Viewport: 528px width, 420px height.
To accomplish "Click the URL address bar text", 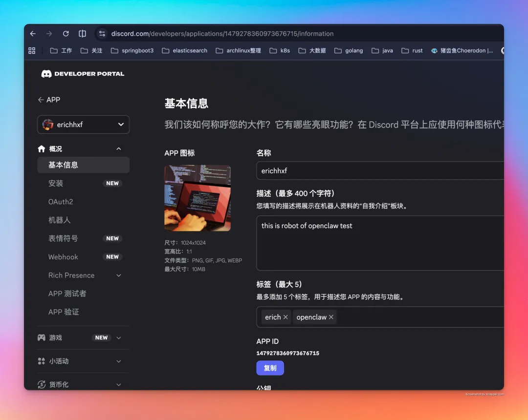I will coord(222,34).
